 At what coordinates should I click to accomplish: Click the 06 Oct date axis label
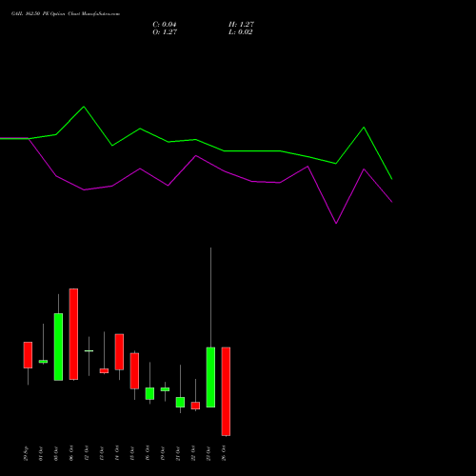[x=71, y=454]
